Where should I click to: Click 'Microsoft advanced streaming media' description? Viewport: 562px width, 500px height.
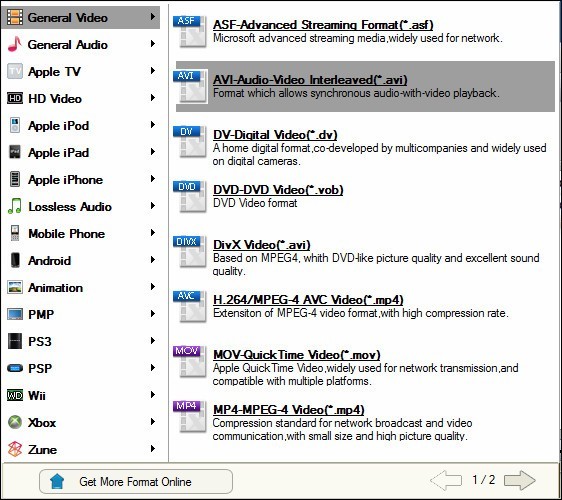[357, 38]
